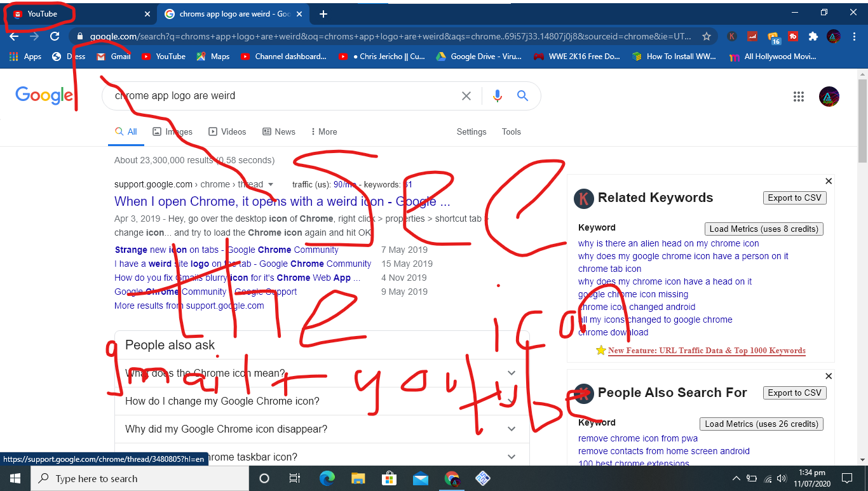Expand 'Why did my Google Chrome icon disappear?'
The image size is (868, 491).
[322, 429]
